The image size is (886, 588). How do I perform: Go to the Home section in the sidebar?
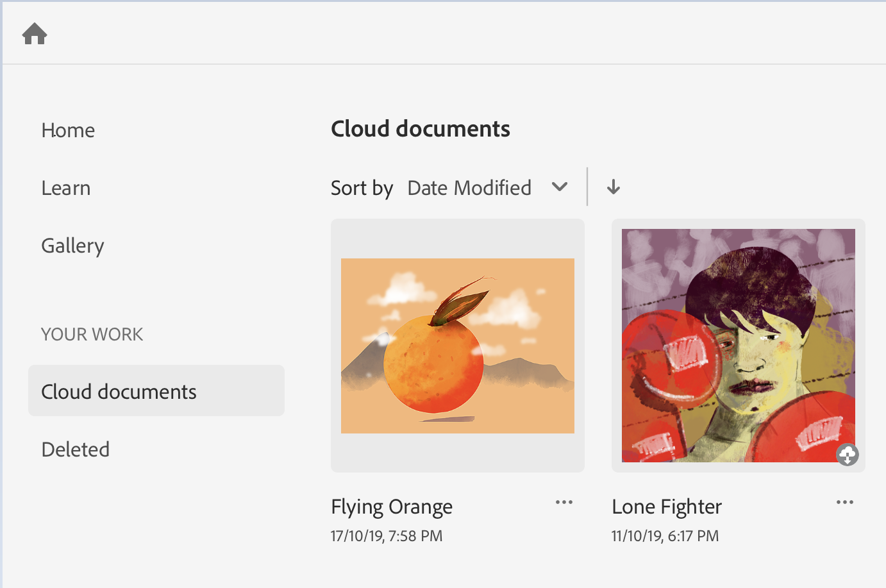[x=68, y=130]
